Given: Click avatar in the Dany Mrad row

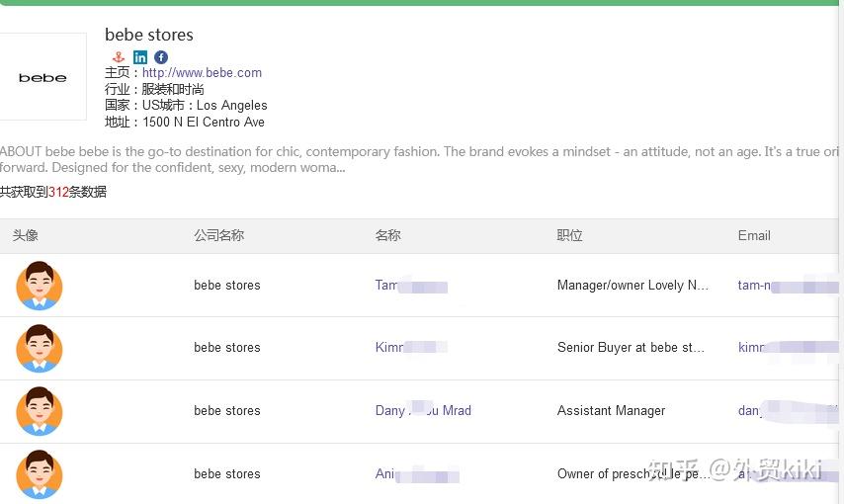Looking at the screenshot, I should [40, 411].
